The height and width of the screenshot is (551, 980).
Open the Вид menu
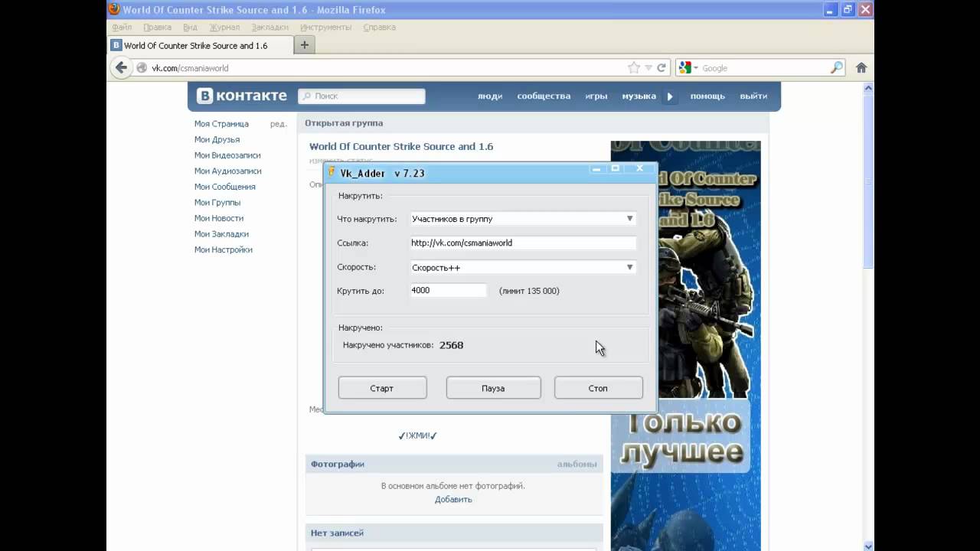[x=190, y=27]
